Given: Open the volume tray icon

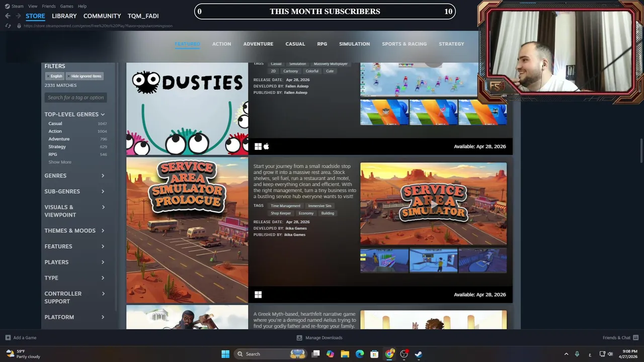Looking at the screenshot, I should pos(610,354).
